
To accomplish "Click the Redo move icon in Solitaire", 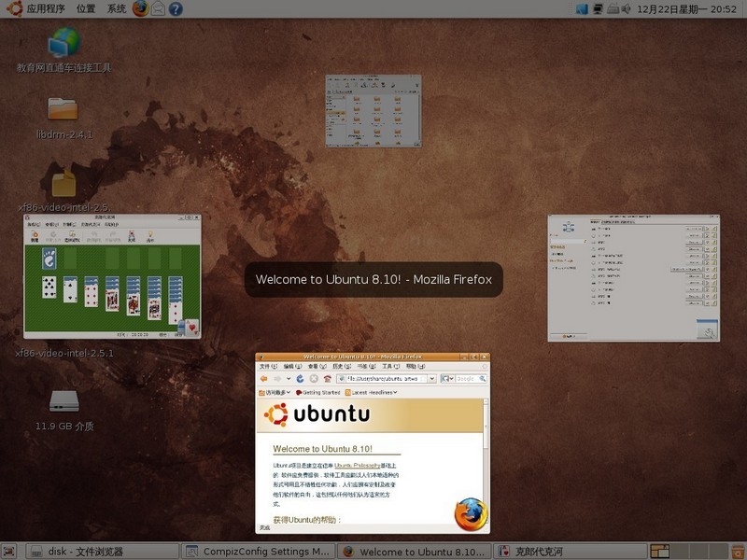I will pos(113,236).
